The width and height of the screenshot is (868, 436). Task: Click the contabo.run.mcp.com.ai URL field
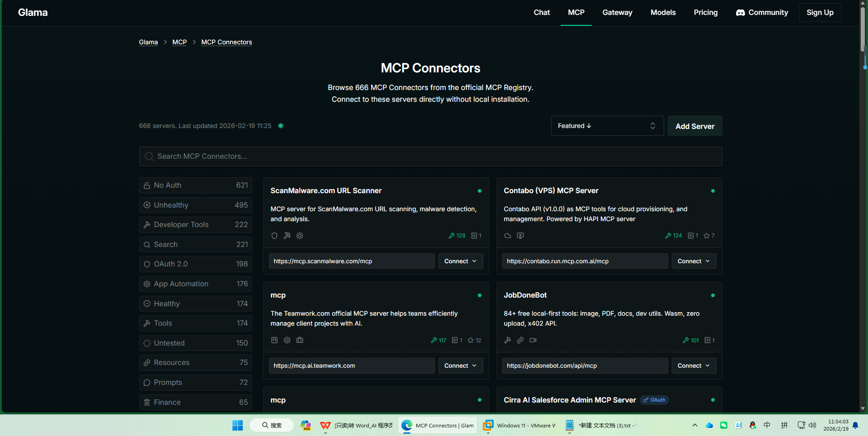tap(585, 261)
